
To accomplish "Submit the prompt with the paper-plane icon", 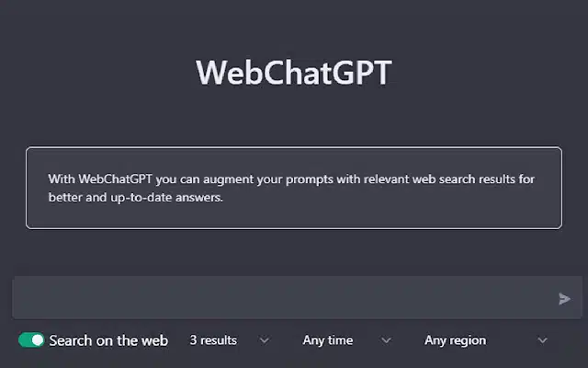I will [x=564, y=299].
